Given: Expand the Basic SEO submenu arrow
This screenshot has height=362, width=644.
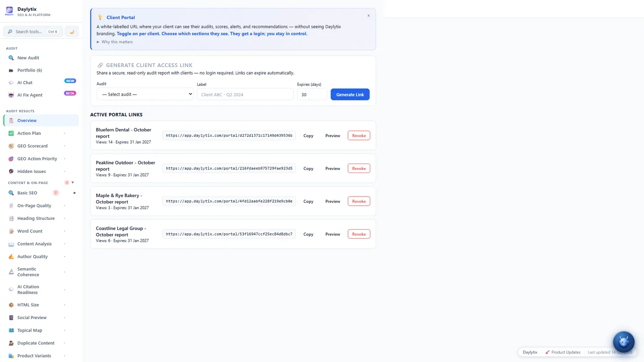Looking at the screenshot, I should click(x=75, y=193).
